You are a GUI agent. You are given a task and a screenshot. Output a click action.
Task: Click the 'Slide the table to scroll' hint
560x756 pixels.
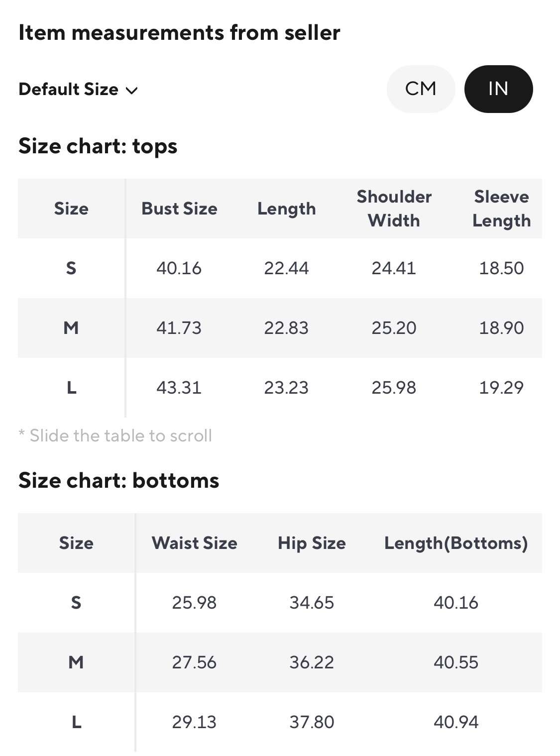click(x=115, y=436)
